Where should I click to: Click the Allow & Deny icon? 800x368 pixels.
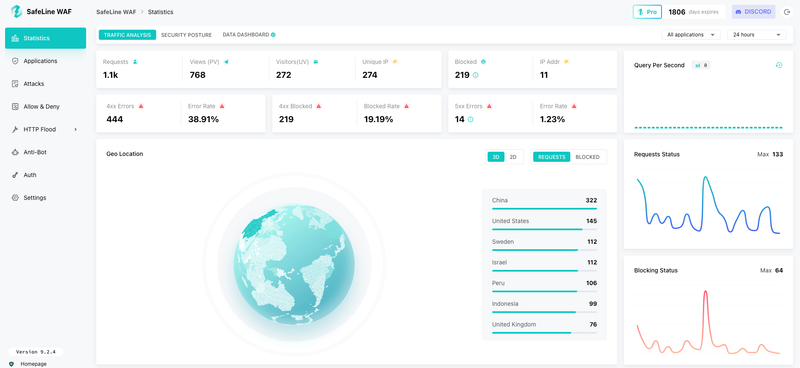tap(15, 107)
